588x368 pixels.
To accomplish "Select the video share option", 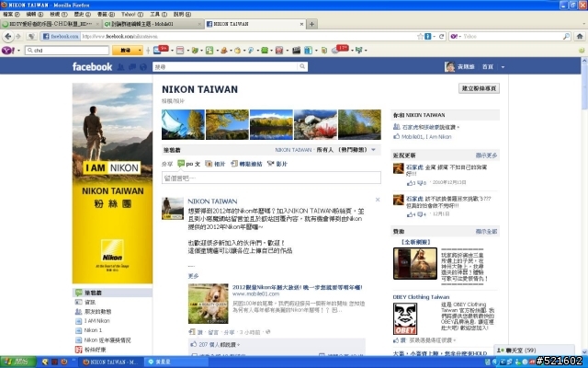I will point(277,164).
